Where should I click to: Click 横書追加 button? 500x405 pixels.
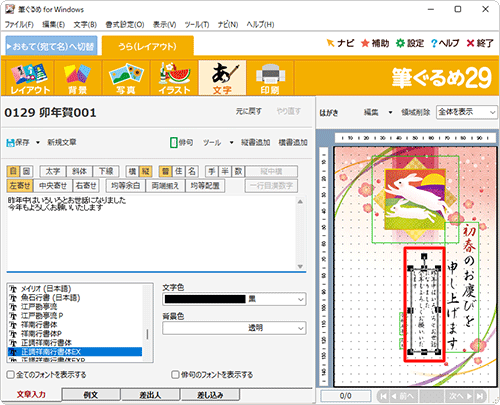coord(293,143)
